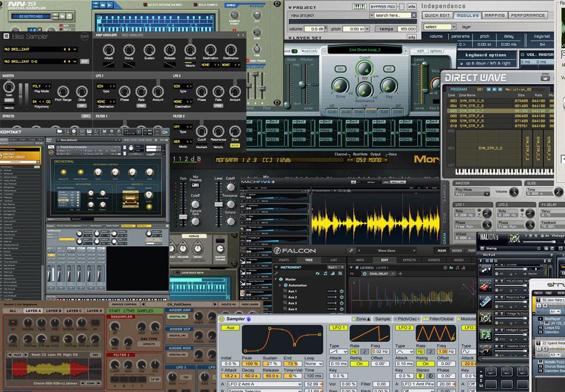Open the select layer dropdown in Independence
Viewport: 565px width, 392px height.
tap(453, 27)
